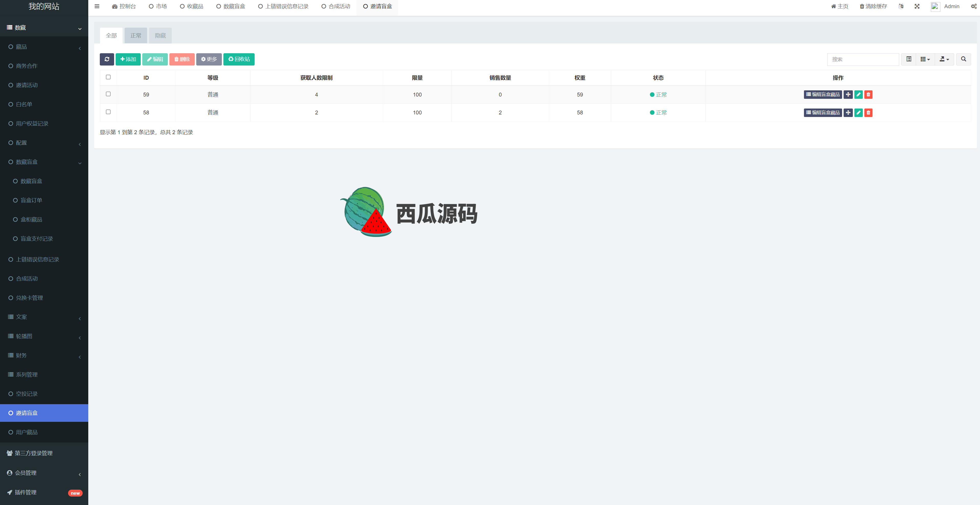Image resolution: width=980 pixels, height=505 pixels.
Task: Click the 编辑 edit toolbar button
Action: 155,59
